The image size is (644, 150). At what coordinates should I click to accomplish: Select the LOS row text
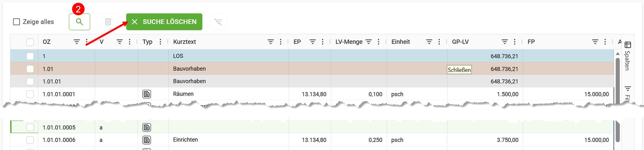click(x=178, y=56)
